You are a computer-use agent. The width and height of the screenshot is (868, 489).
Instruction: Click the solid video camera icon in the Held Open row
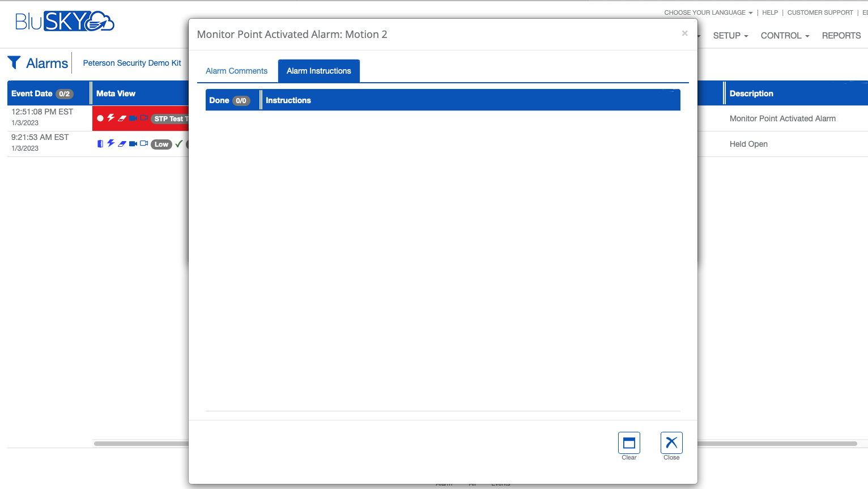[x=133, y=144]
